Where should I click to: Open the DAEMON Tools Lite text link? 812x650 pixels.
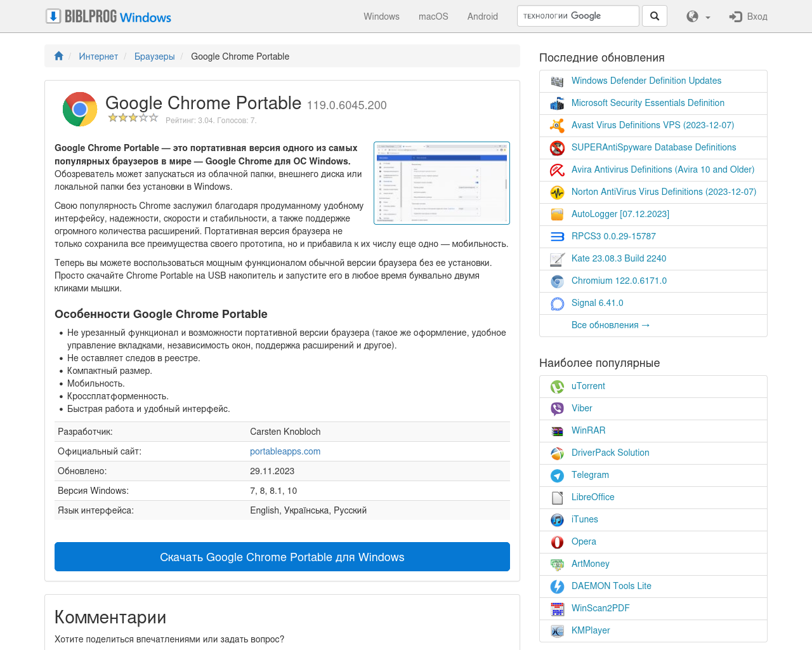tap(612, 586)
